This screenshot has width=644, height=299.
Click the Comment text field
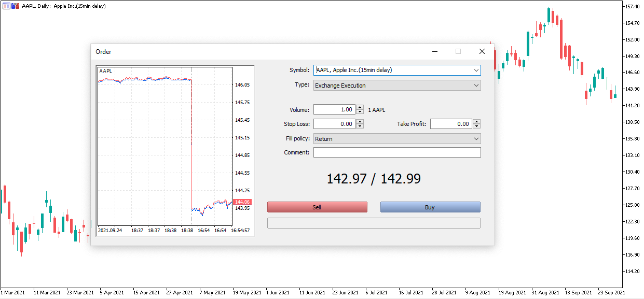[397, 152]
